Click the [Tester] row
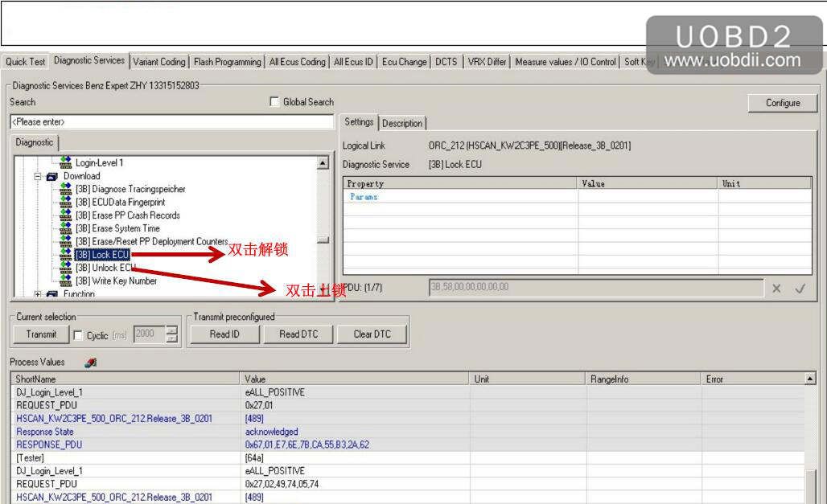The image size is (827, 504). pos(408,457)
